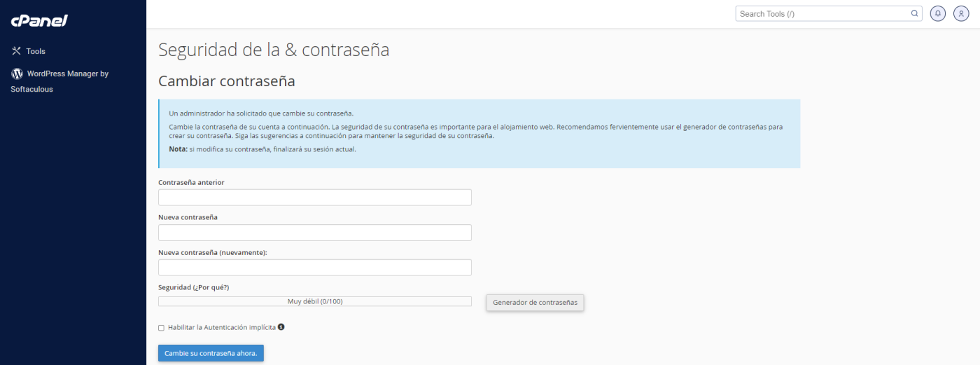Viewport: 980px width, 365px height.
Task: Click the Habilitar la Autenticación implícita label
Action: pos(221,327)
